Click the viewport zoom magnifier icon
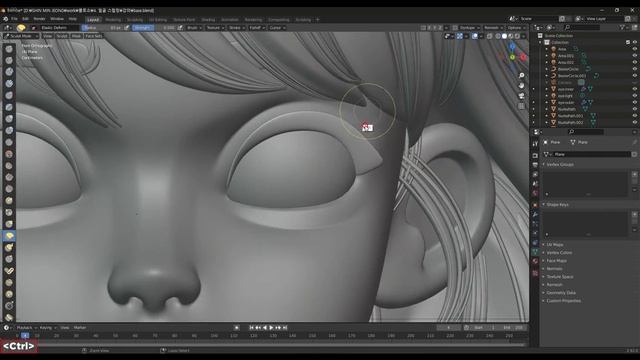 521,76
